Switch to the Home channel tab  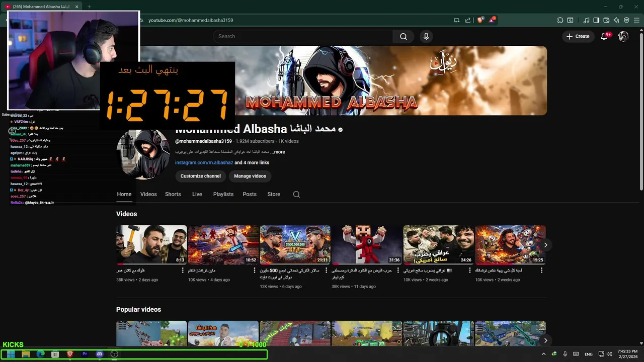[124, 194]
